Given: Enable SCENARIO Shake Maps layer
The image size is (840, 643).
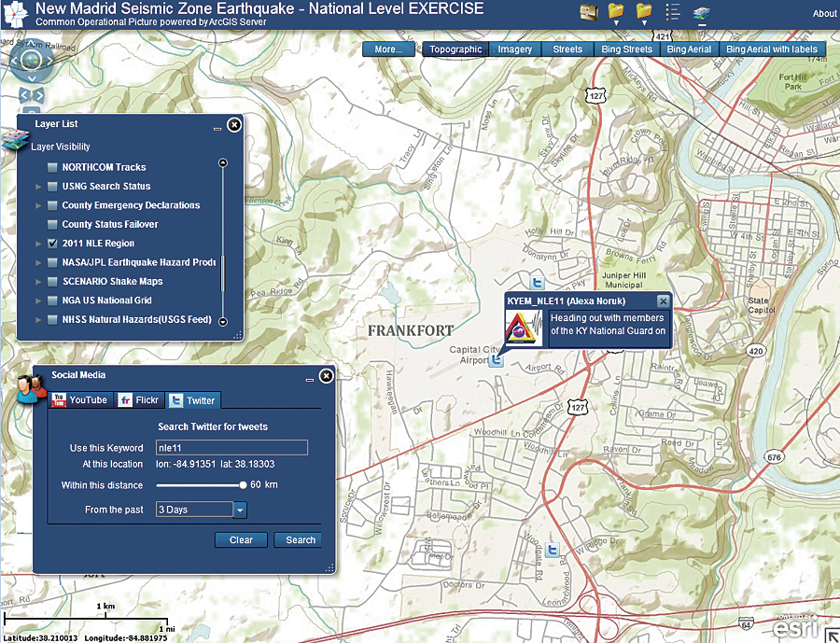Looking at the screenshot, I should click(52, 281).
